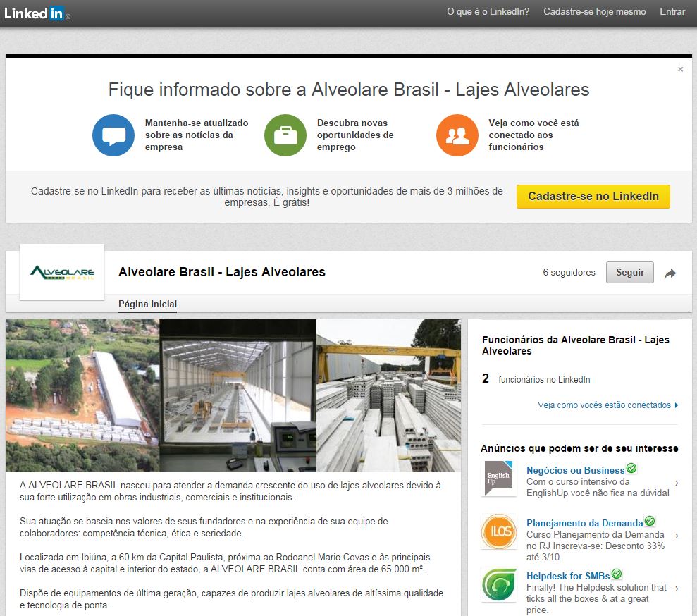The height and width of the screenshot is (616, 697).
Task: Click paragraph starting 'A ALVEOLARE BRASIL nasceu'
Action: coord(230,491)
